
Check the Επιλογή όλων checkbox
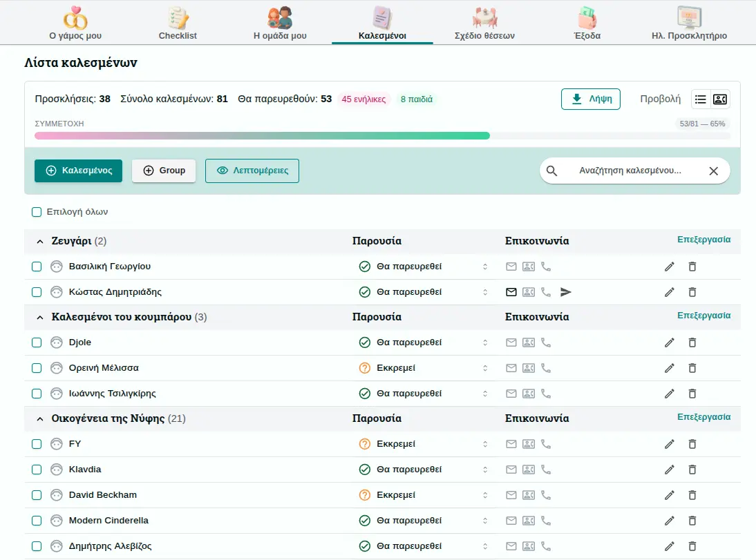(37, 212)
